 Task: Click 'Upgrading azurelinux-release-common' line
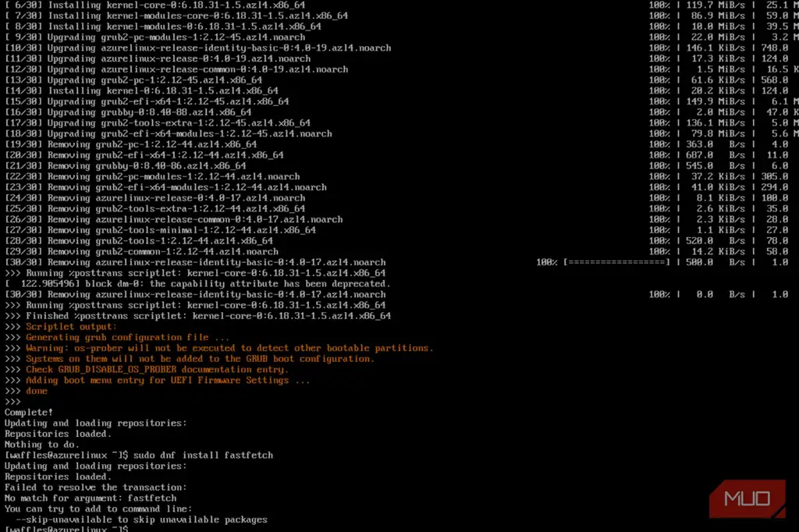[x=176, y=69]
